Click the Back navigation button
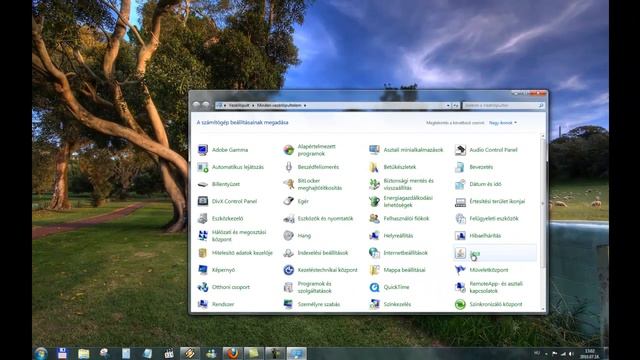Screen dimensions: 640x360 click(196, 105)
